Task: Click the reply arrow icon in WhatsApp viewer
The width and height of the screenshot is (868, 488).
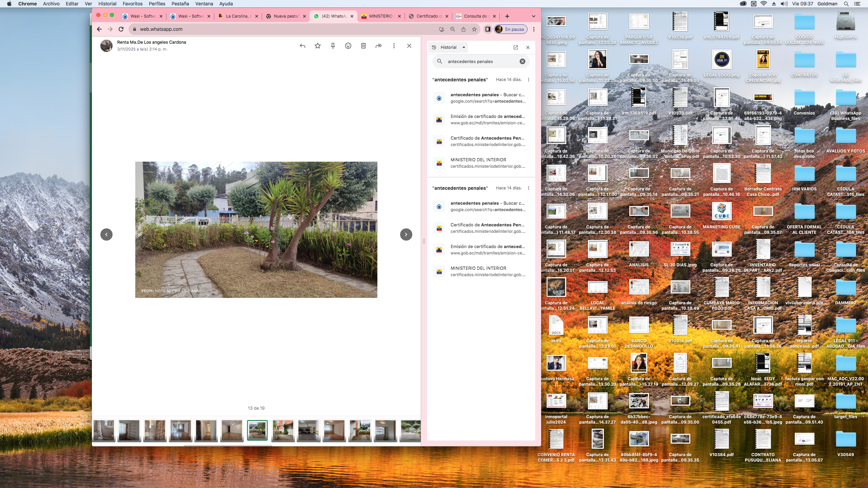Action: pos(302,46)
